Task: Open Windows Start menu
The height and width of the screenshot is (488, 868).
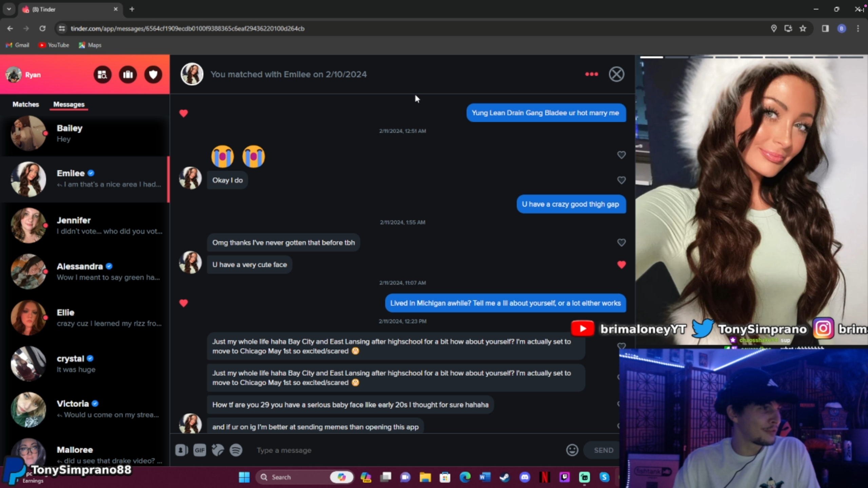Action: click(x=244, y=477)
